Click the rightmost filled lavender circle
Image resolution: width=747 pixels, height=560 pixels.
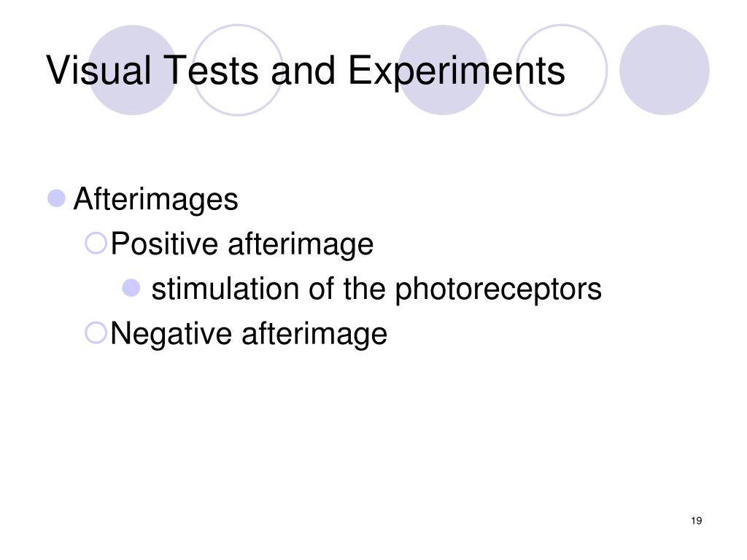click(x=664, y=70)
